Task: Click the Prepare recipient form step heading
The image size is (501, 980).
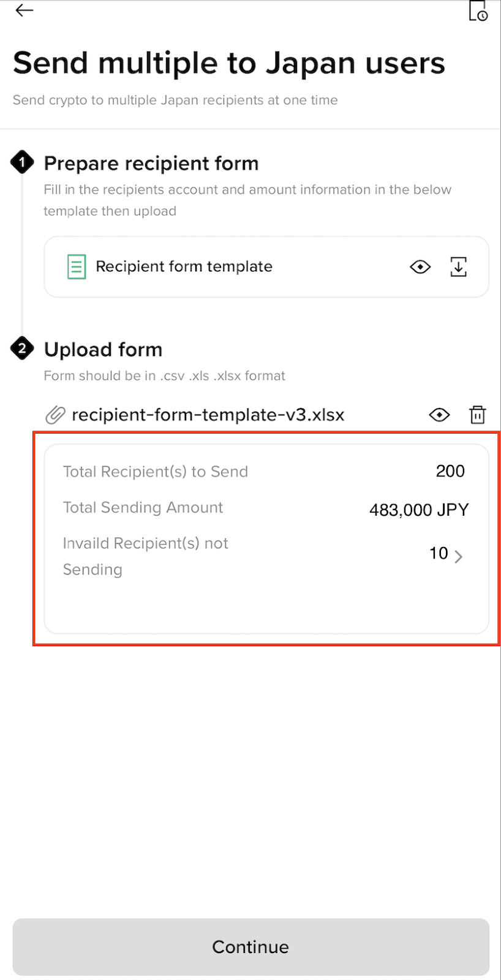Action: pos(151,163)
